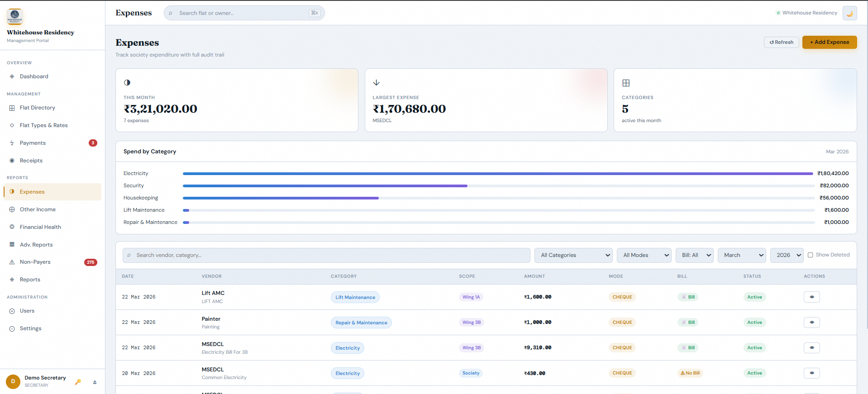868x394 pixels.
Task: Click the Non-Payers warning triangle icon
Action: pos(12,262)
